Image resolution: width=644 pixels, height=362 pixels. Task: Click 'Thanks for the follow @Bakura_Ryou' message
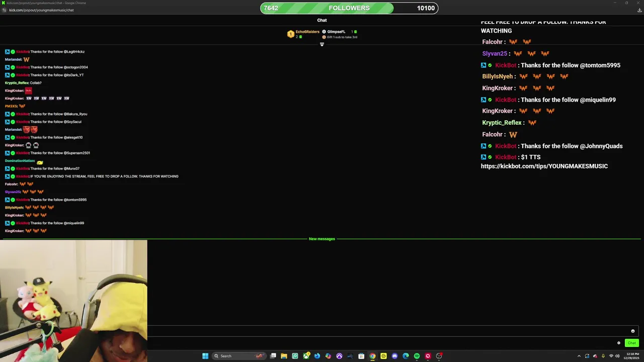[x=58, y=114]
